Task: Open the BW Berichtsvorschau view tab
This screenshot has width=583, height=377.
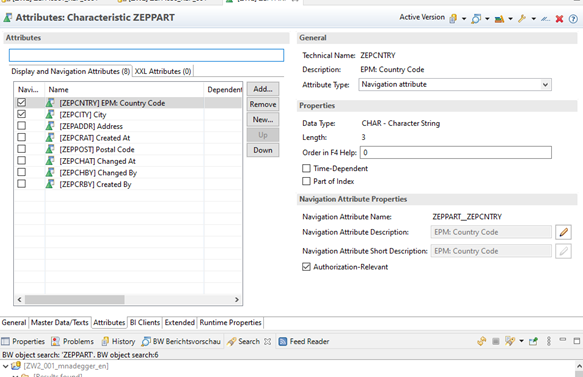Action: point(181,341)
